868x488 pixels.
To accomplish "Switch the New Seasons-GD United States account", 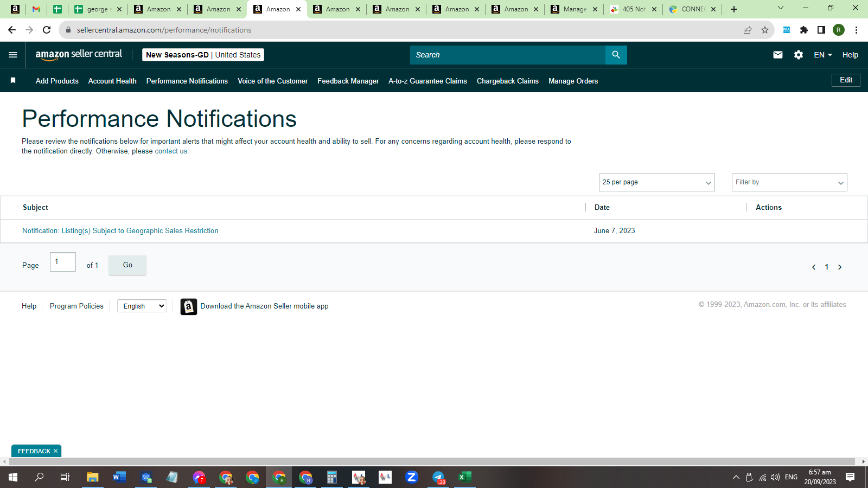I will coord(203,55).
